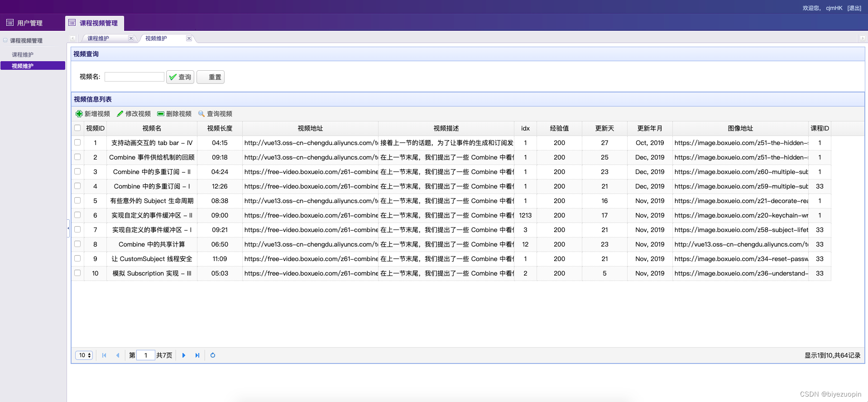Viewport: 868px width, 402px height.
Task: Click the 经验值 column header
Action: point(559,128)
